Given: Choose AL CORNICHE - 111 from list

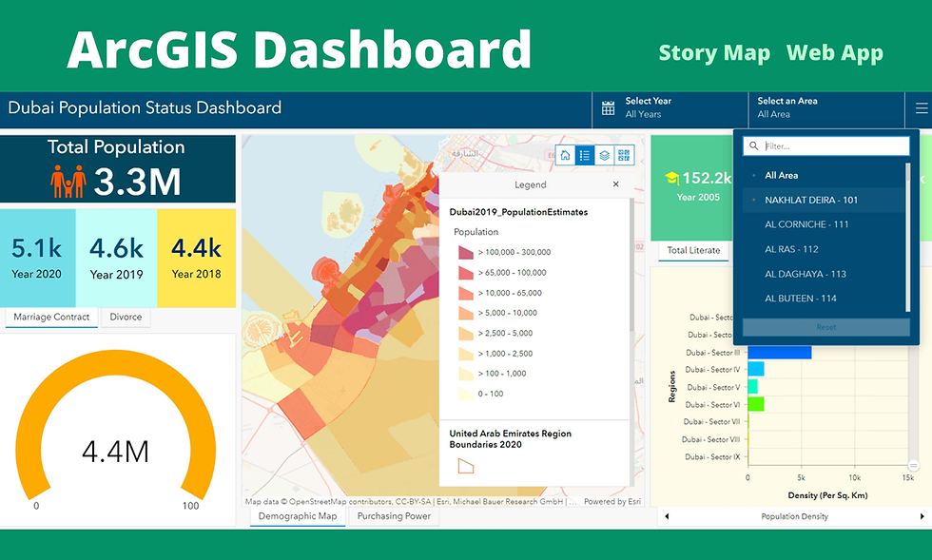Looking at the screenshot, I should click(824, 224).
